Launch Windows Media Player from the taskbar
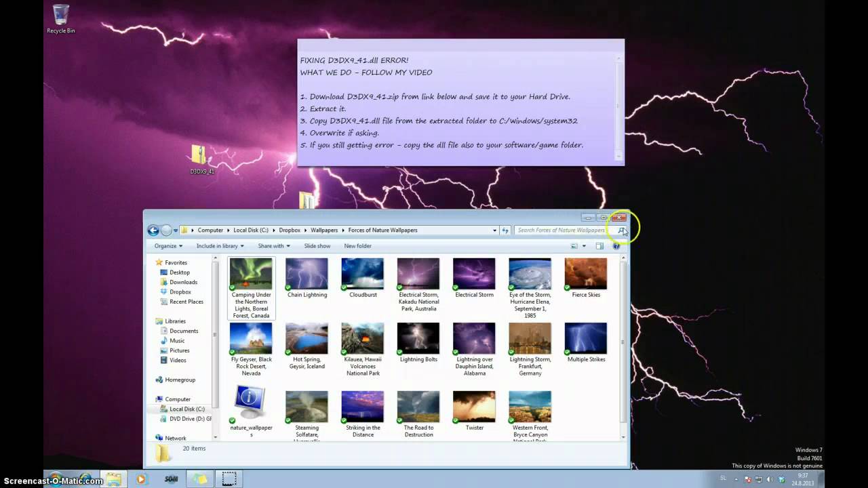Viewport: 868px width, 488px height. (x=141, y=479)
